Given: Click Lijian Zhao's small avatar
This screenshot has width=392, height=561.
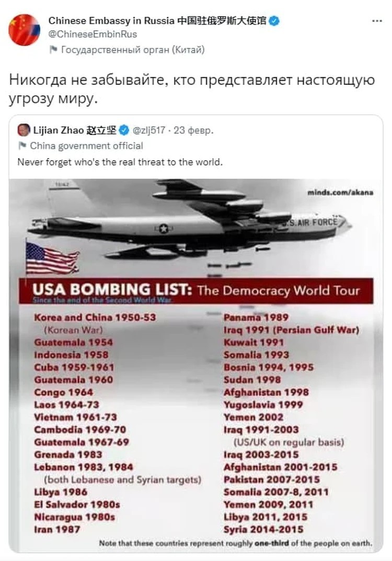Looking at the screenshot, I should 24,130.
